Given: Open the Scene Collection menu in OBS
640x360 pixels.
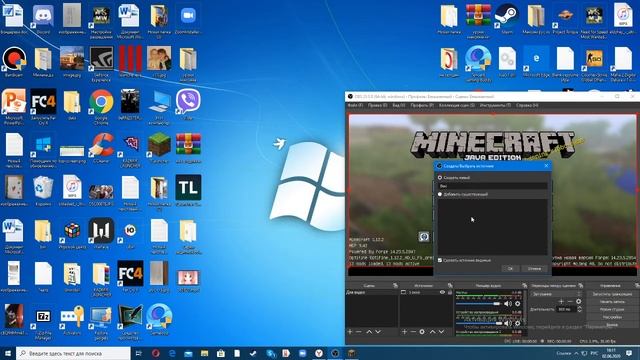Looking at the screenshot, I should tap(457, 105).
